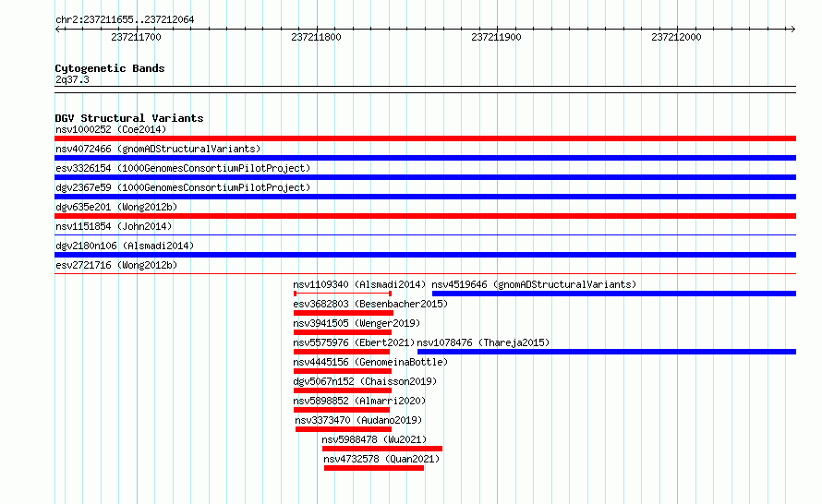Screen dimensions: 822x504
Task: Click ruler position 237212000
Action: tap(676, 37)
